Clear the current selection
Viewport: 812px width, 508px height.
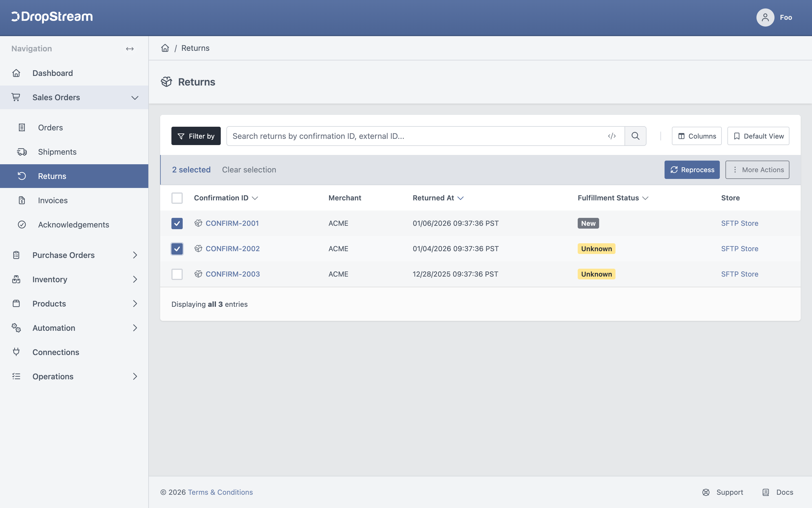(249, 170)
